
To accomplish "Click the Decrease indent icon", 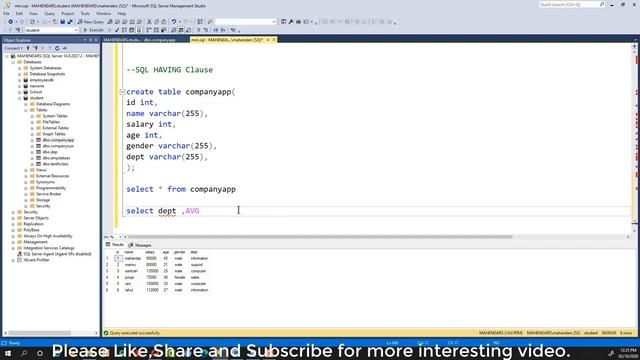I will (x=216, y=30).
